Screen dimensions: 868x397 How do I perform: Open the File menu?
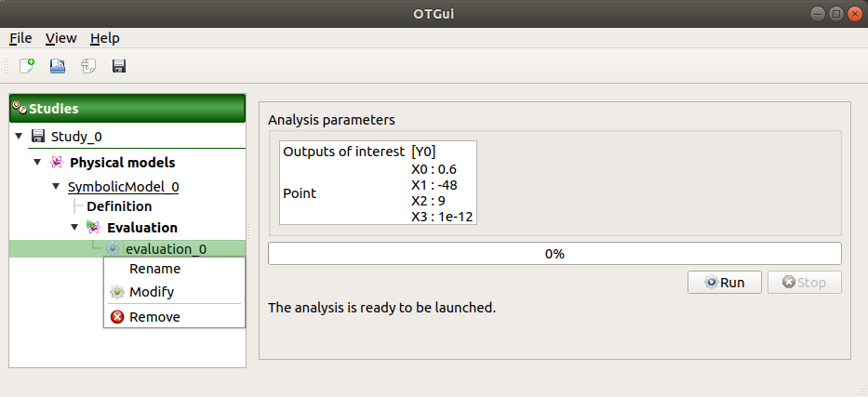pyautogui.click(x=20, y=38)
